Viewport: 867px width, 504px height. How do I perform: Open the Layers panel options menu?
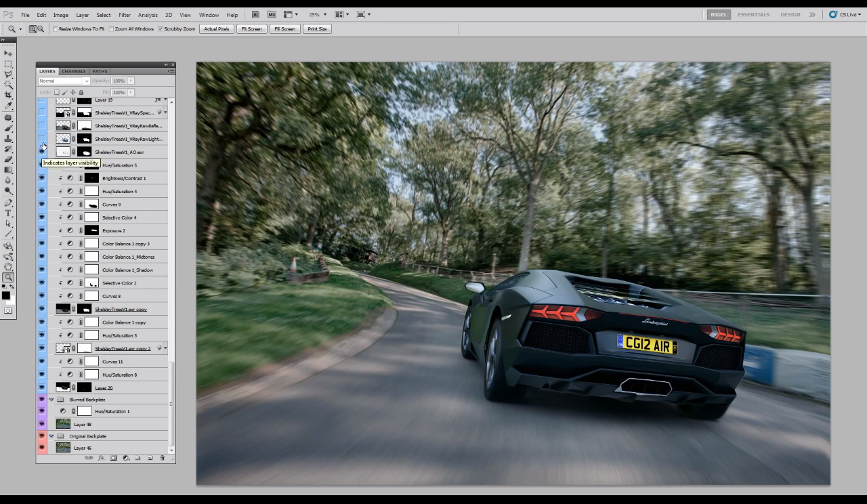pyautogui.click(x=171, y=71)
